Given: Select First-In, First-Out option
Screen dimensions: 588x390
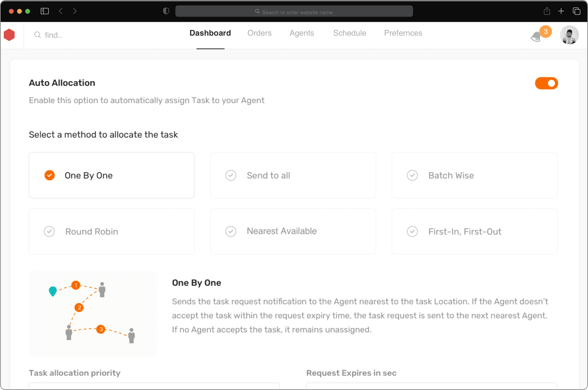Looking at the screenshot, I should tap(475, 231).
